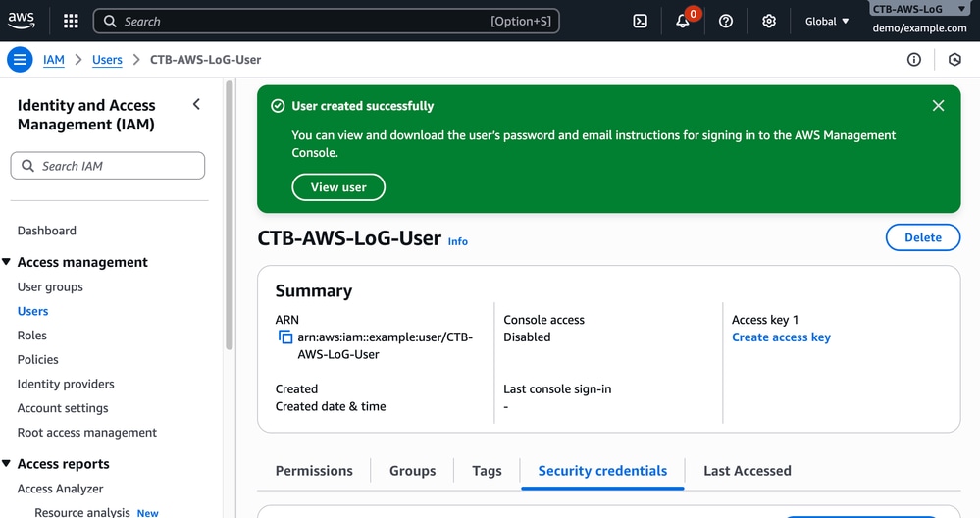Open Dashboard in the sidebar
The image size is (980, 518).
point(47,231)
